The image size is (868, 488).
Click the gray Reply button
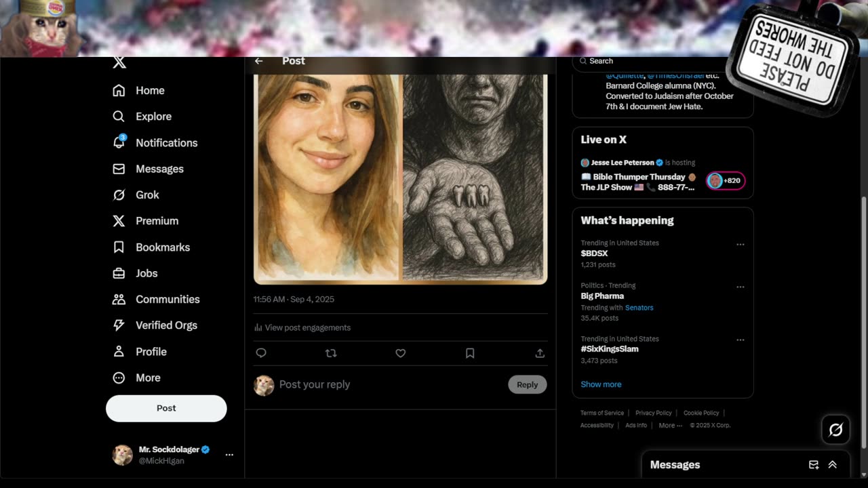click(527, 384)
